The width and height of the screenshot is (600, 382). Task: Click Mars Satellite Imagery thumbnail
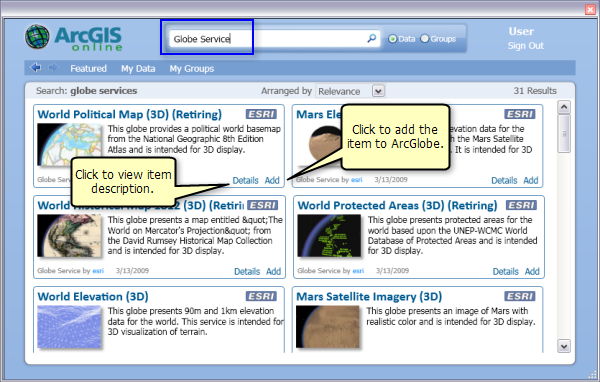(328, 326)
